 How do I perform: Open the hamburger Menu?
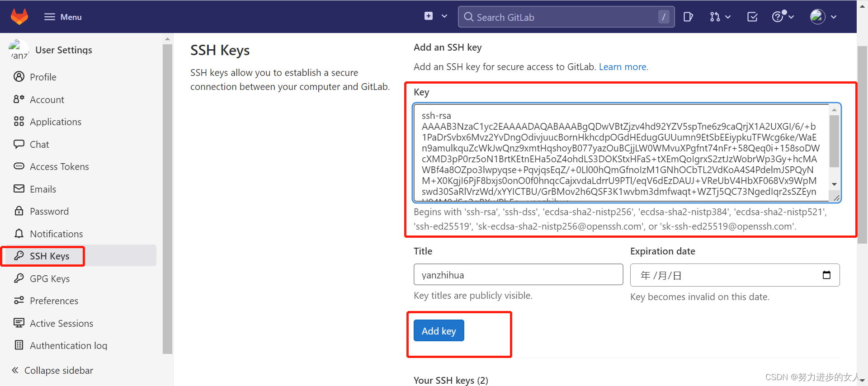click(x=63, y=17)
